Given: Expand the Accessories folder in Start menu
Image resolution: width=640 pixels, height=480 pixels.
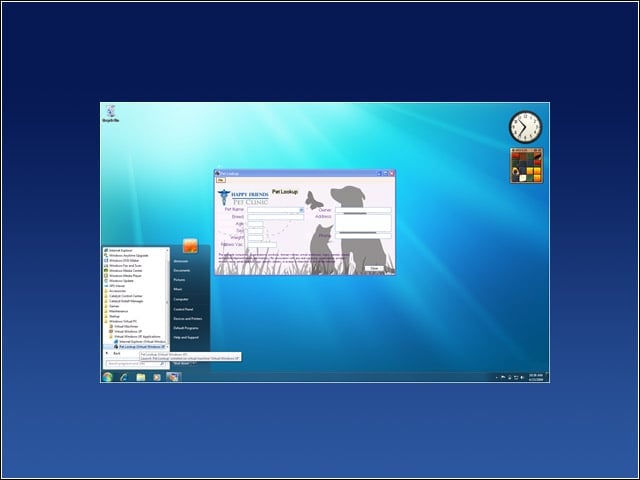Looking at the screenshot, I should 115,291.
